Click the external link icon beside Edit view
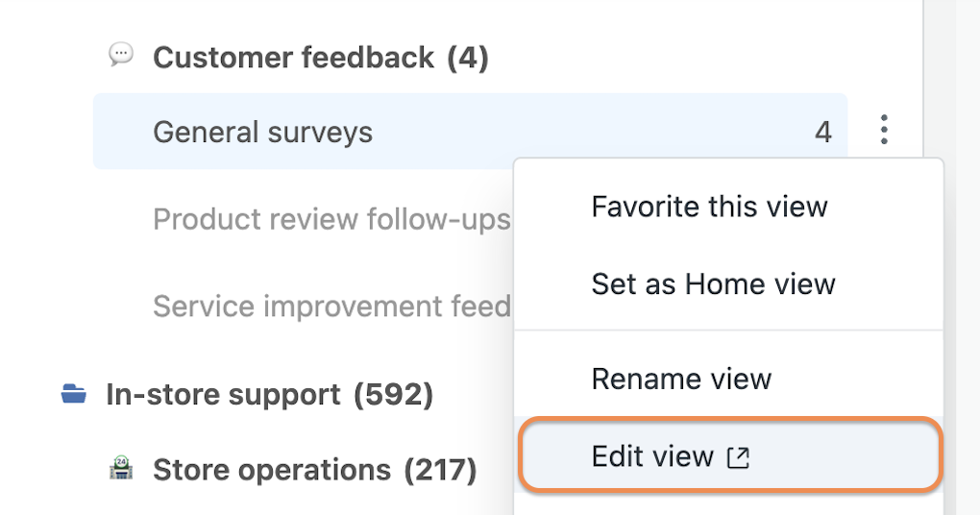 pos(738,457)
